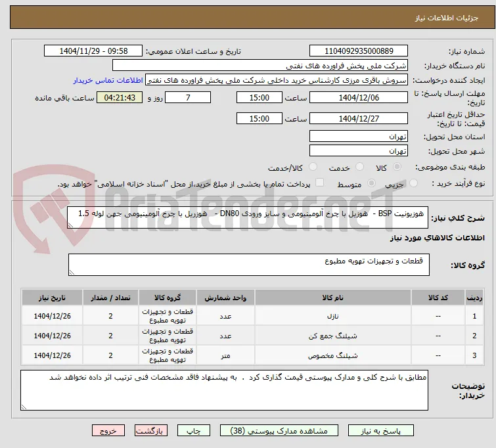
Task: Click the شرح کلی نیاز text area
Action: (x=248, y=217)
